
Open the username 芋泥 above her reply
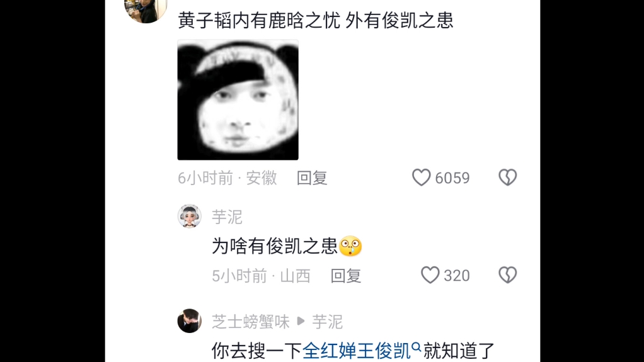[x=227, y=217]
